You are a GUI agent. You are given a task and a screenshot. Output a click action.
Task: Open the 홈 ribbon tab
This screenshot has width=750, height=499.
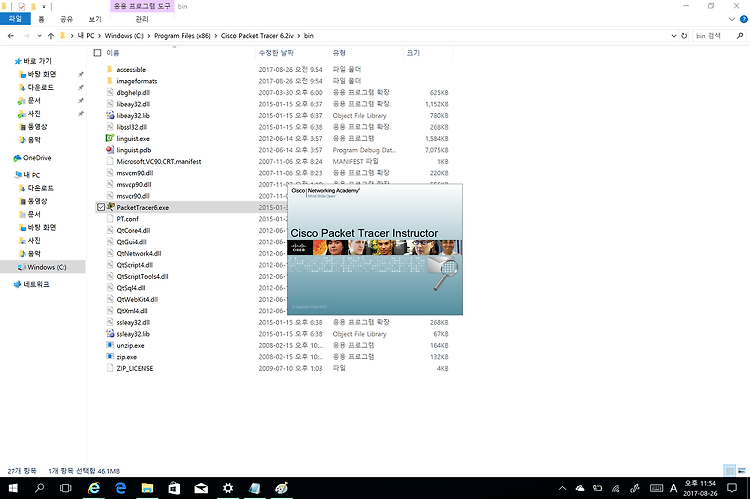click(41, 19)
